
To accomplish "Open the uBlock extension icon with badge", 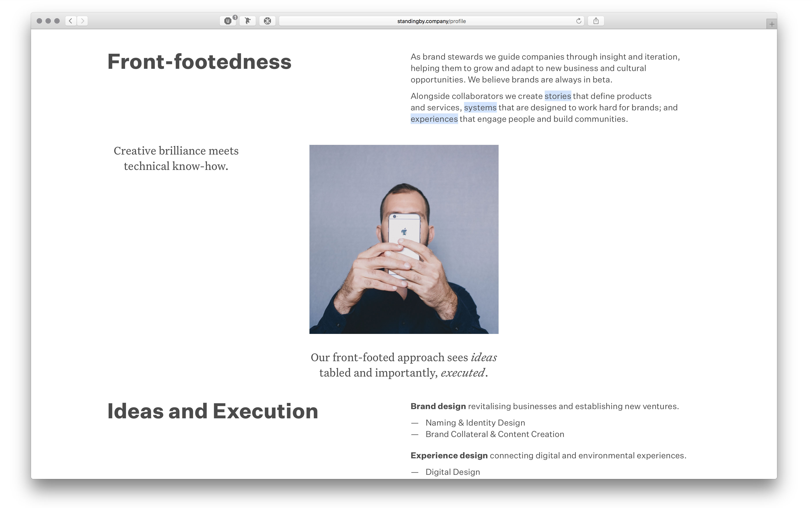I will click(229, 21).
